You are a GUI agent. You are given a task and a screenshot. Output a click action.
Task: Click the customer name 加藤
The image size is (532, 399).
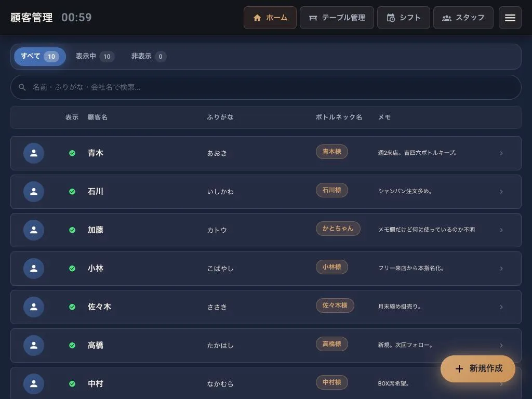96,230
